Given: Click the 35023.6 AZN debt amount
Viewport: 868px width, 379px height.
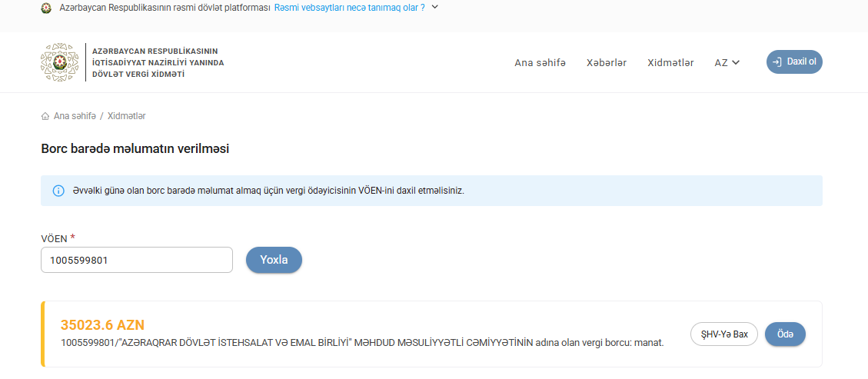Looking at the screenshot, I should coord(102,324).
